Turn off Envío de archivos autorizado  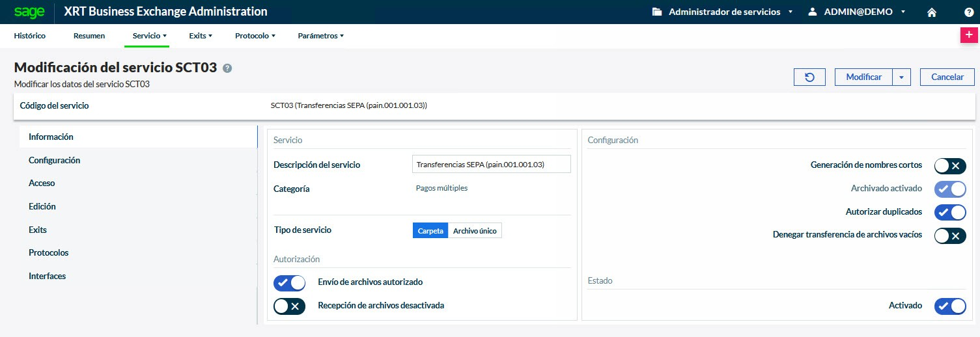tap(290, 283)
